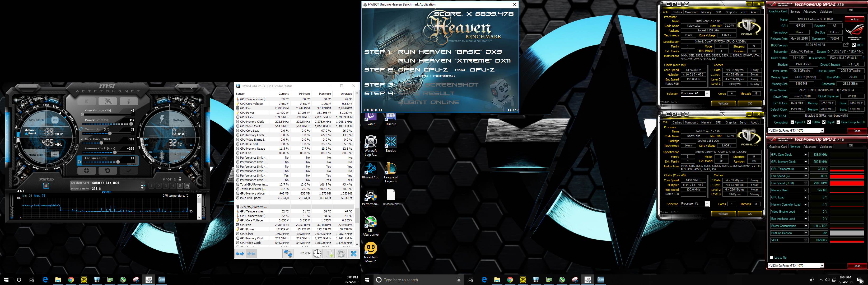Viewport: 868px width, 285px height.
Task: Click Afterburner Kombustor 'K' button
Action: 86,101
